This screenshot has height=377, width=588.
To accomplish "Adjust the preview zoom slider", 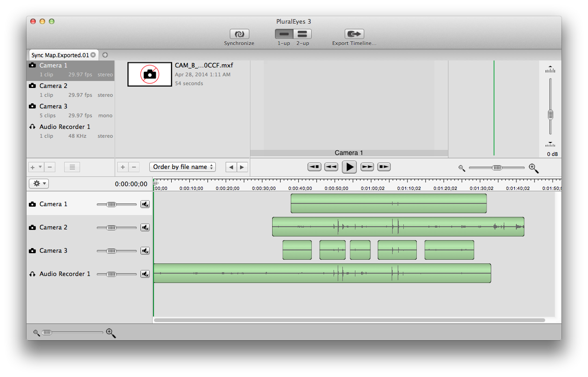I will (497, 168).
